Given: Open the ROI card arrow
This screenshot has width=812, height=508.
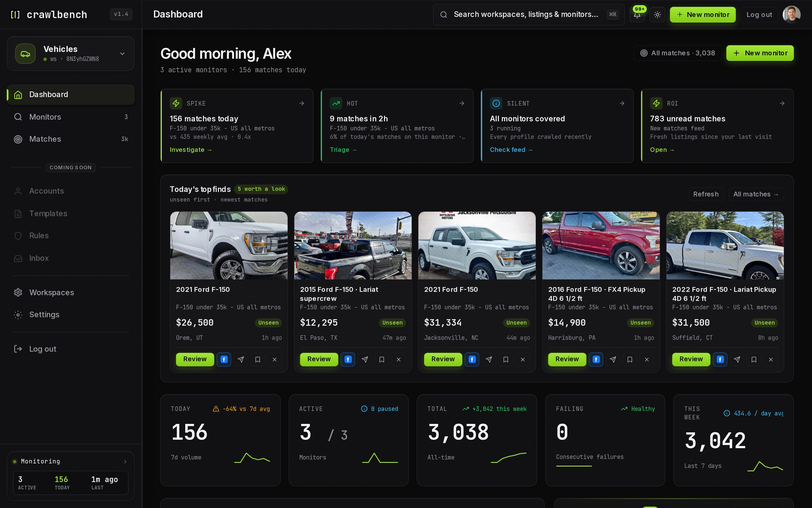Looking at the screenshot, I should pyautogui.click(x=782, y=104).
